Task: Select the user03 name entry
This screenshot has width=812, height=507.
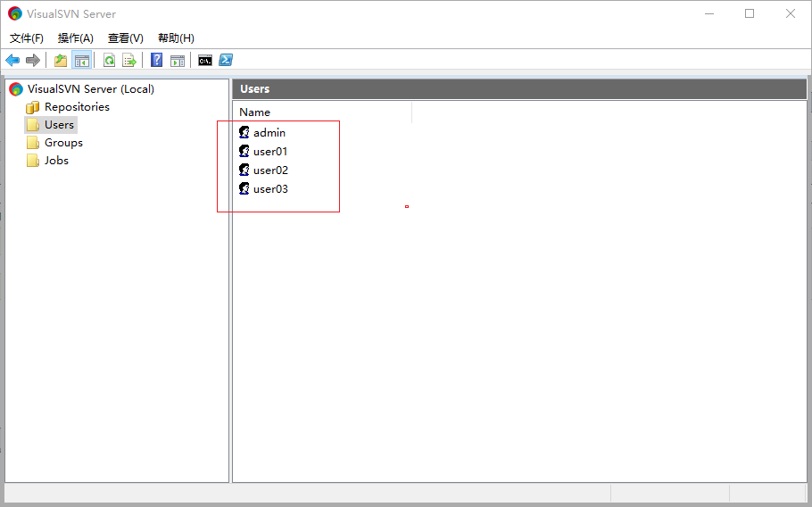Action: (x=271, y=188)
